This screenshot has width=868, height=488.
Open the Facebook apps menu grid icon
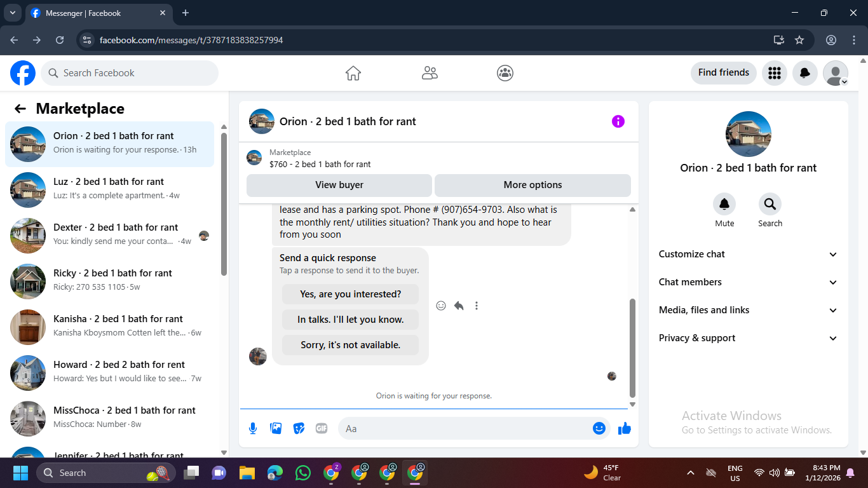[775, 73]
